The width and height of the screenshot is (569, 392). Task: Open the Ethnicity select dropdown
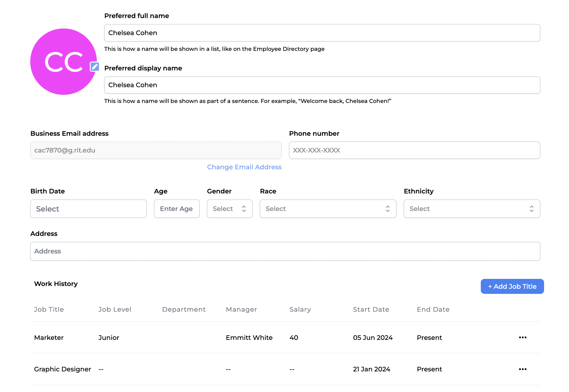pyautogui.click(x=472, y=209)
